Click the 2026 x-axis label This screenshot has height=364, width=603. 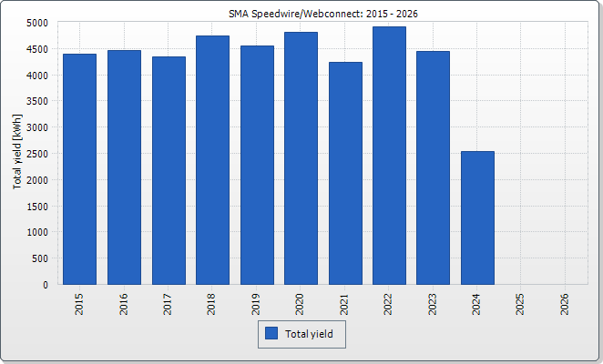point(566,304)
